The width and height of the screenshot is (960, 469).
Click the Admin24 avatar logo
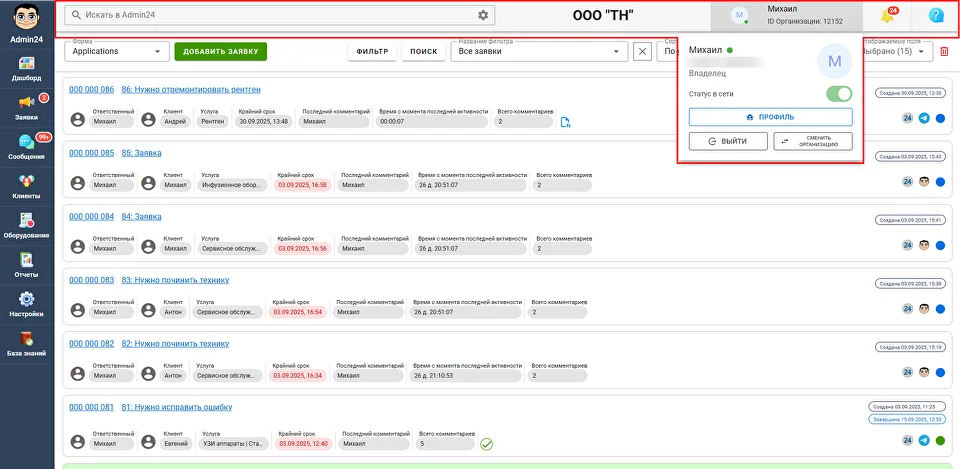click(26, 18)
